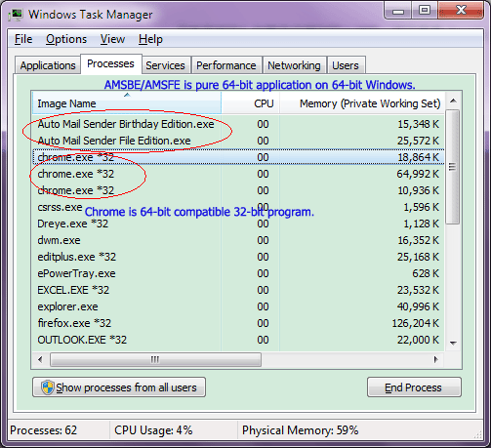The width and height of the screenshot is (491, 448).
Task: Click the horizontal scrollbar left arrow
Action: pyautogui.click(x=40, y=359)
